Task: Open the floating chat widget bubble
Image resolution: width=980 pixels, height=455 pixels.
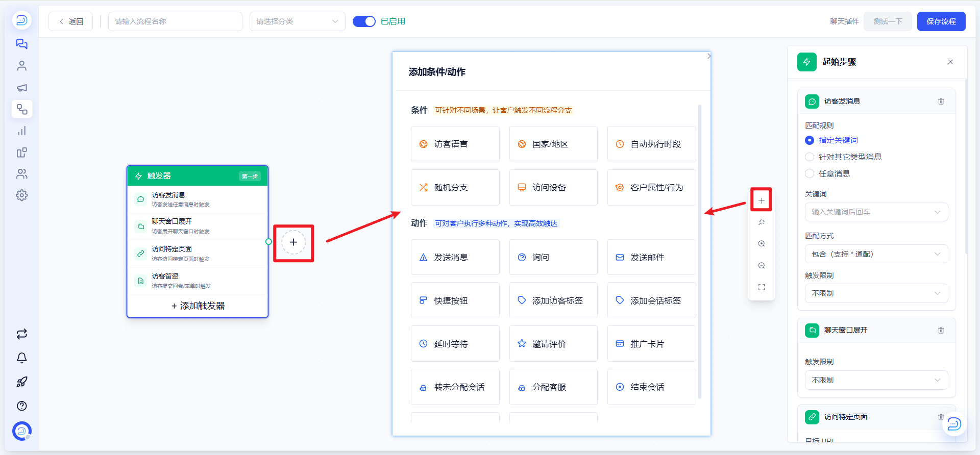Action: [954, 424]
